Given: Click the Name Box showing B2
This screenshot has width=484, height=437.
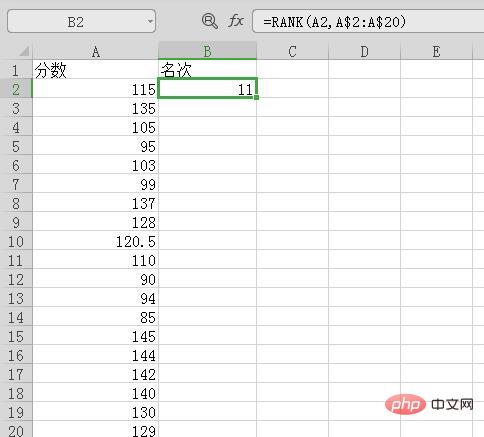Looking at the screenshot, I should (81, 21).
